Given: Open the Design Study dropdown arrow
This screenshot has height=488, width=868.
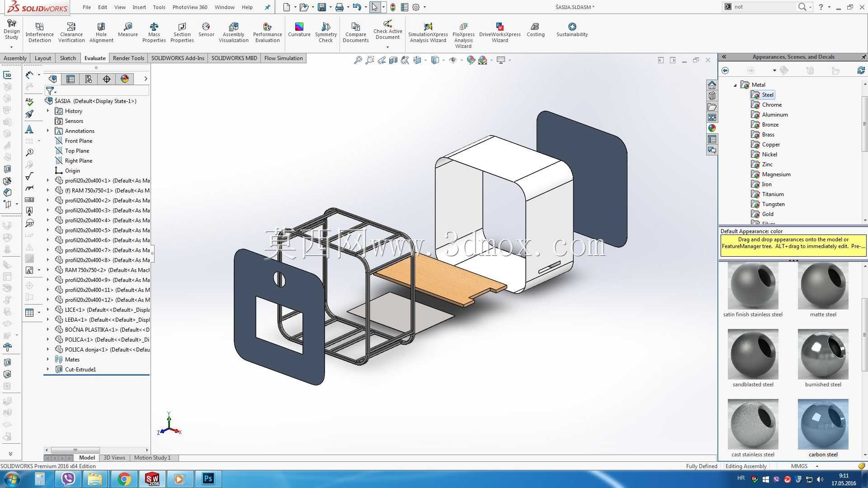Looking at the screenshot, I should (x=11, y=47).
